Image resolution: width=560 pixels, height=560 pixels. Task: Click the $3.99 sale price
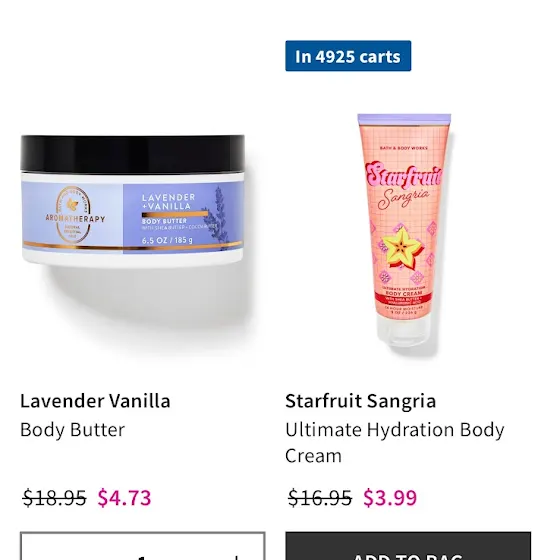[390, 498]
